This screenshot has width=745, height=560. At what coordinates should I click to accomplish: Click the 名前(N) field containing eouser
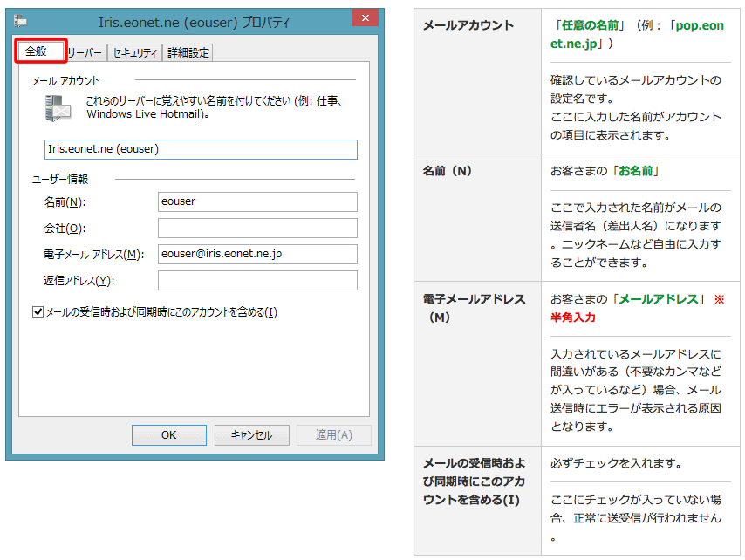(x=257, y=201)
